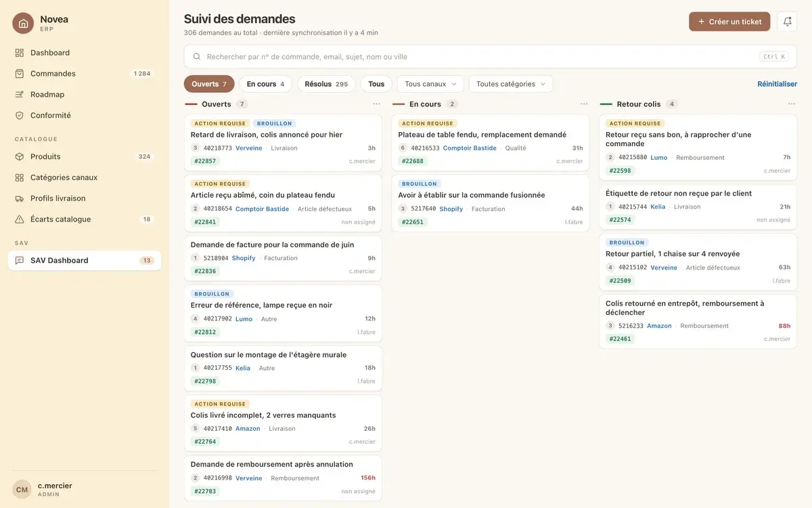Click the SAV Dashboard message icon
Viewport: 812px width, 508px height.
(x=20, y=261)
